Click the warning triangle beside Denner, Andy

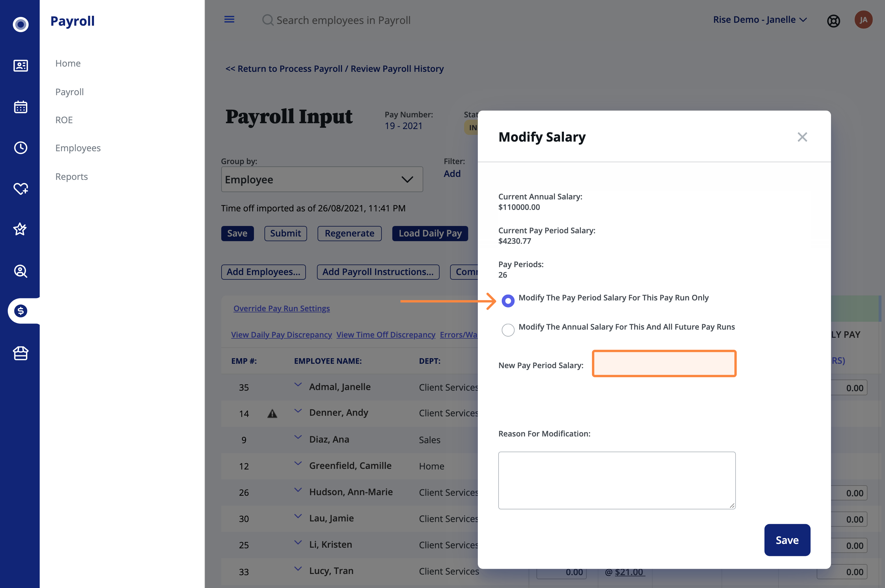(272, 414)
